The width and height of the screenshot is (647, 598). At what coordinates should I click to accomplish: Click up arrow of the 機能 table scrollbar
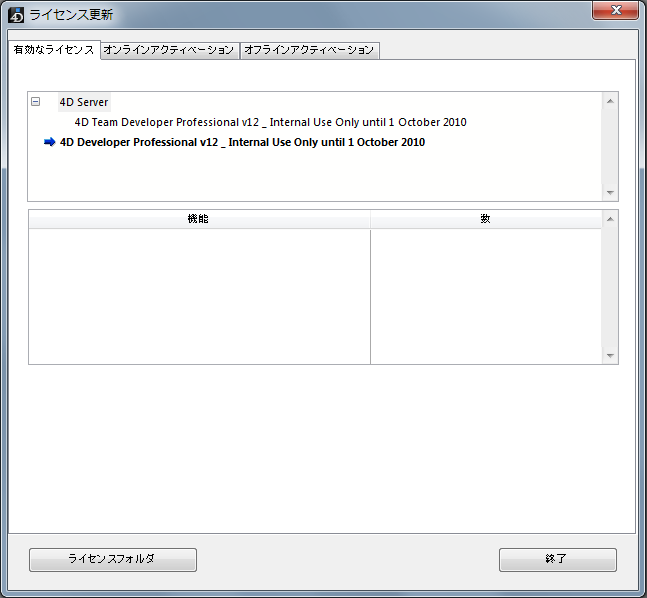(x=610, y=218)
